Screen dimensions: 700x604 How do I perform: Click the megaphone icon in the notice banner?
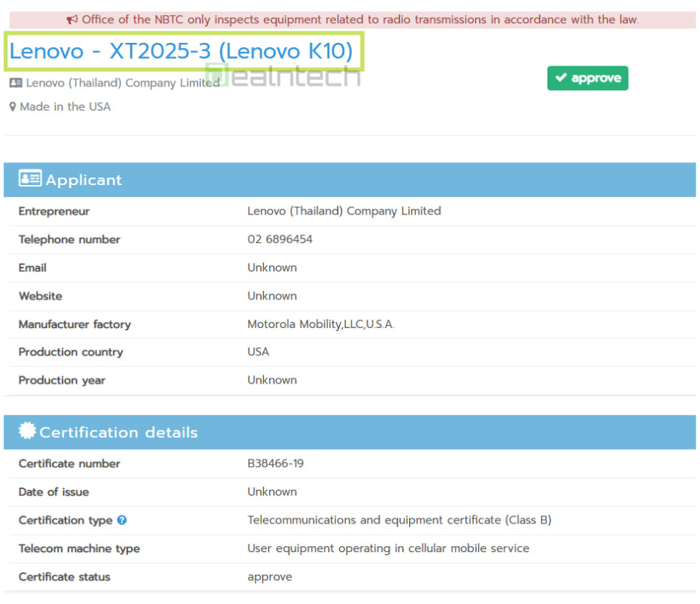tap(71, 20)
